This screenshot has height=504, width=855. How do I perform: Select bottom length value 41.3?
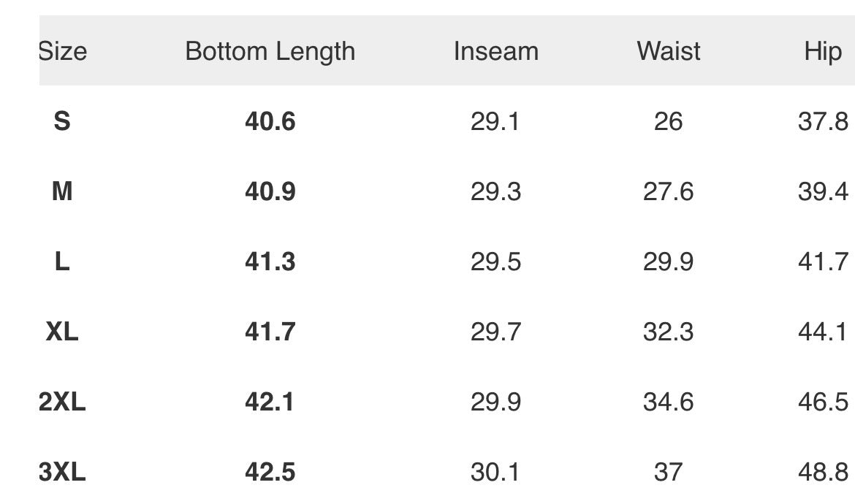270,261
